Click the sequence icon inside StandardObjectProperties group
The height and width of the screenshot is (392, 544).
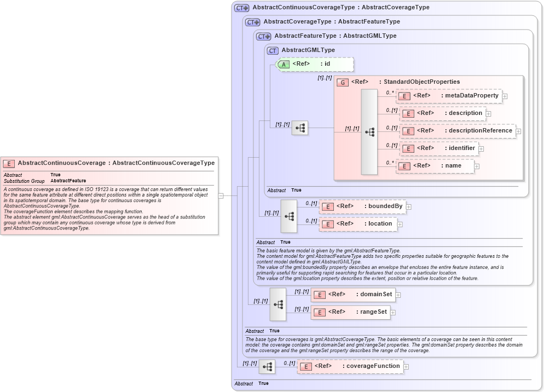(x=369, y=132)
